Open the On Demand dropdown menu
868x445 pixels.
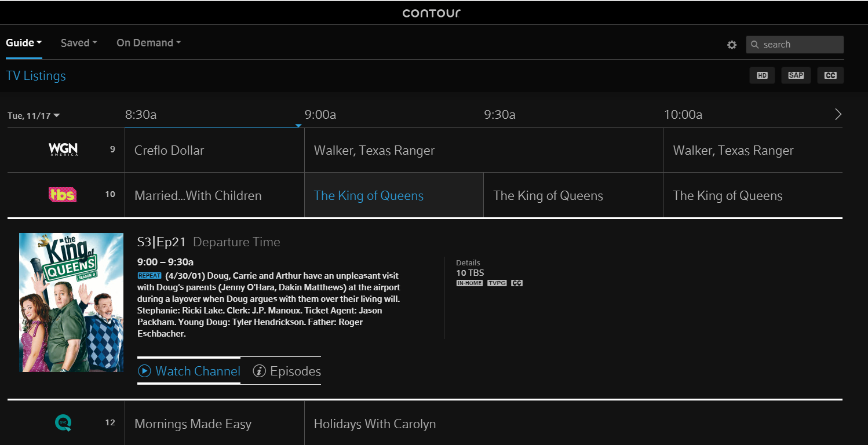coord(149,43)
